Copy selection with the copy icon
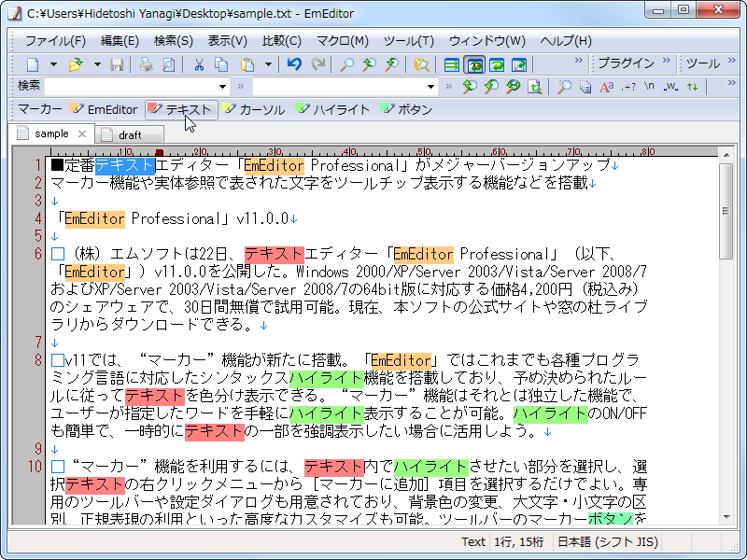 click(x=221, y=64)
